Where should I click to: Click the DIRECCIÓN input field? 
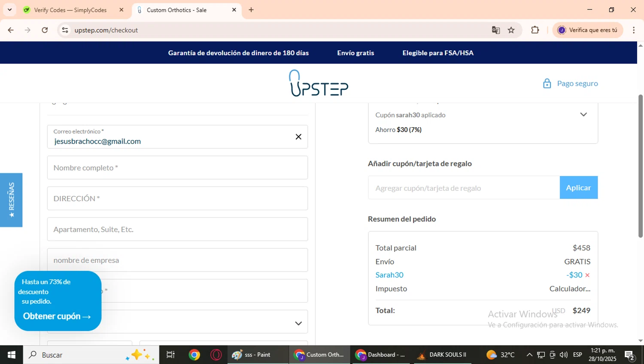(x=177, y=199)
